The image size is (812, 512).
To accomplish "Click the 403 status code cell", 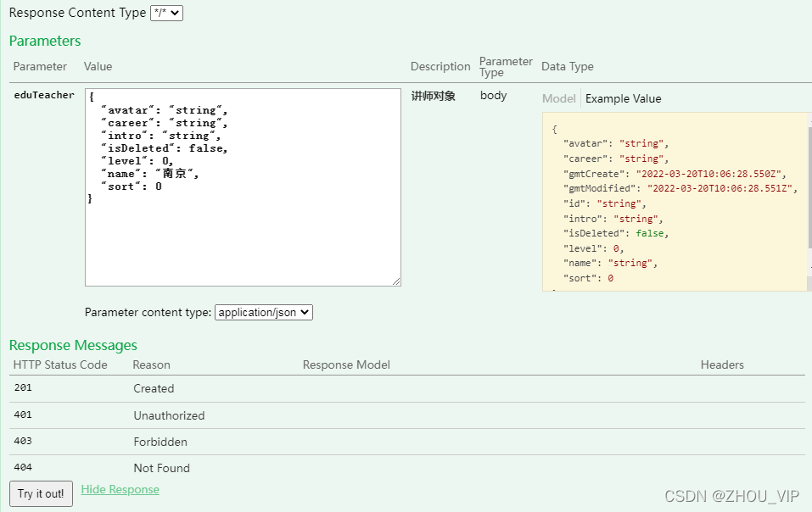I will (23, 441).
